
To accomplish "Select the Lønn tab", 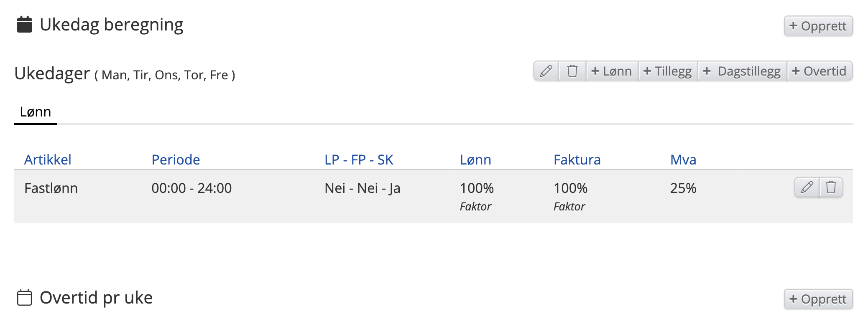I will point(36,112).
